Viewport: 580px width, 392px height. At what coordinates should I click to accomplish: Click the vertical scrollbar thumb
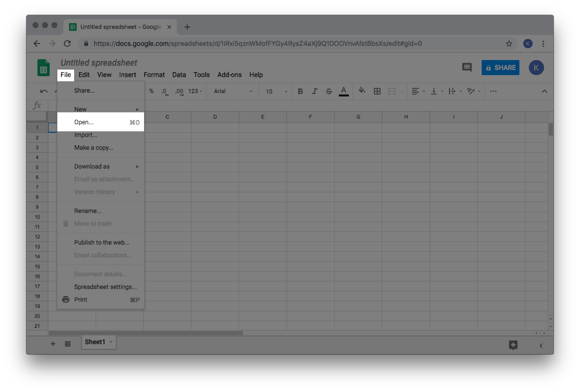click(x=551, y=129)
